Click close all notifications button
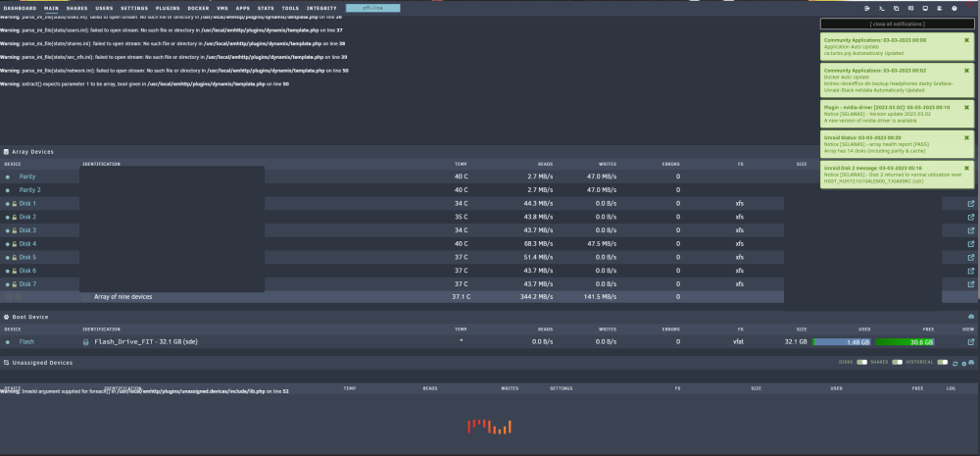Image resolution: width=980 pixels, height=456 pixels. [x=897, y=24]
